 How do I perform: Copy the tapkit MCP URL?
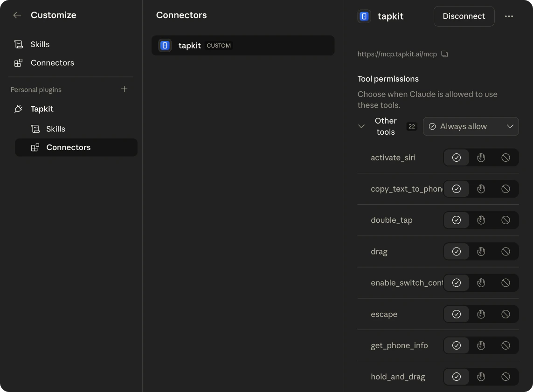point(444,54)
